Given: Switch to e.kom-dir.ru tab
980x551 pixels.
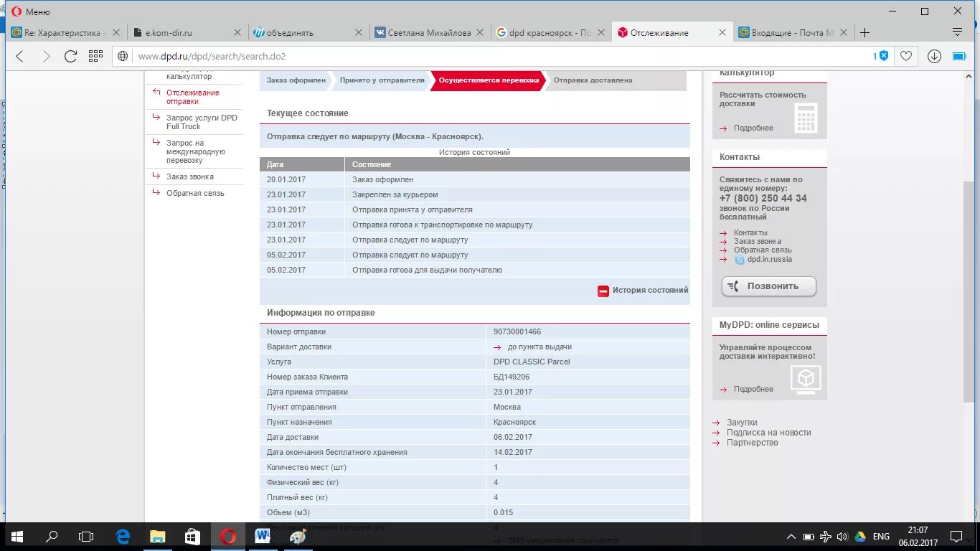Looking at the screenshot, I should [x=188, y=32].
